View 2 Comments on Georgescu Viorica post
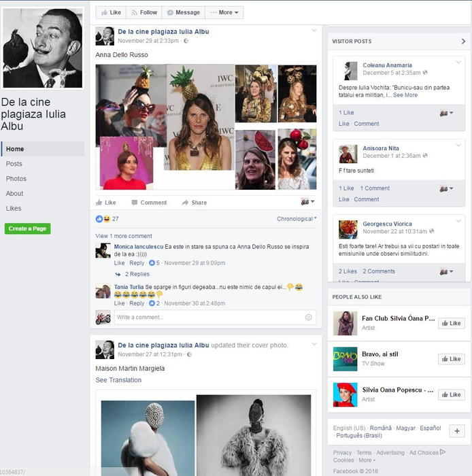 point(379,271)
